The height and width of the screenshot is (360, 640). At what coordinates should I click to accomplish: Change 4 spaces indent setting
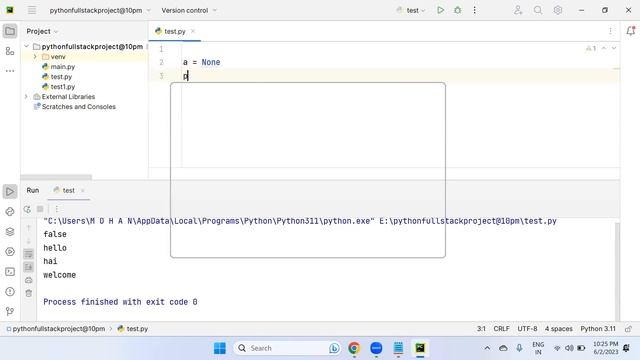point(559,329)
